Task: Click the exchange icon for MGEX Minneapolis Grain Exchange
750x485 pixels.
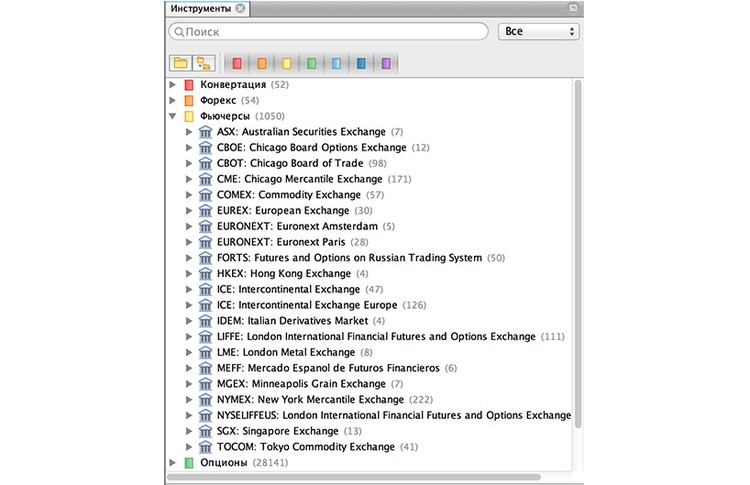Action: 205,384
